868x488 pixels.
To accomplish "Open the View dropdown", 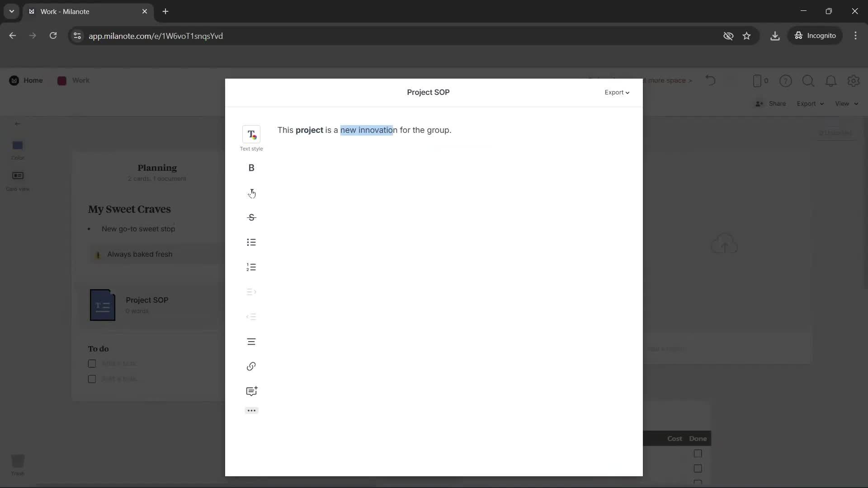I will (x=846, y=103).
